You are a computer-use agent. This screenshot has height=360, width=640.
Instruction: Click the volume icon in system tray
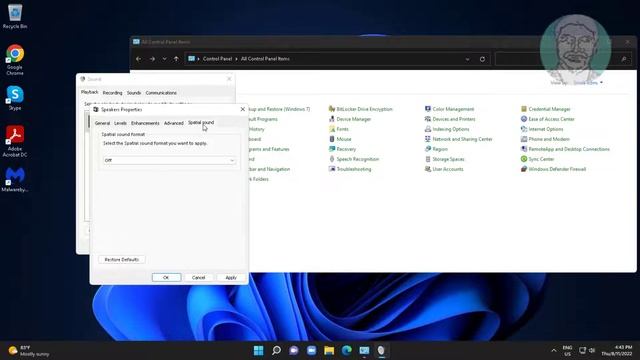tap(592, 351)
